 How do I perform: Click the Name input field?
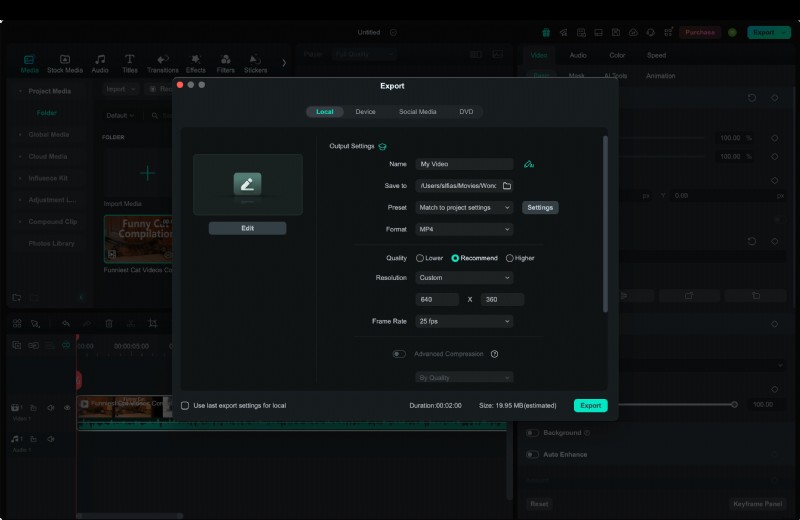tap(464, 164)
